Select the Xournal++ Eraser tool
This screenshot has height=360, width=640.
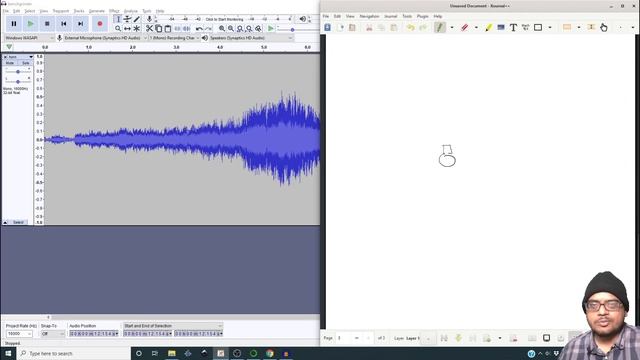pyautogui.click(x=464, y=27)
